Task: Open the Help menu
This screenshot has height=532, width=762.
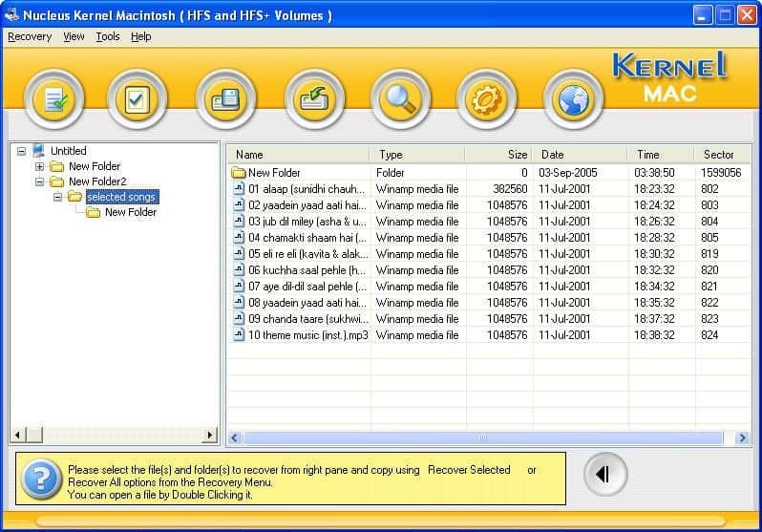Action: [141, 36]
